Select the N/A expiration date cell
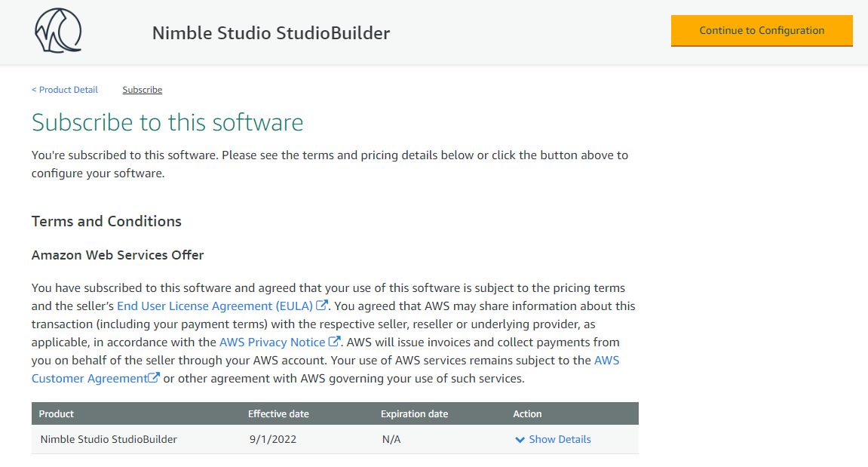The width and height of the screenshot is (868, 467). tap(391, 439)
